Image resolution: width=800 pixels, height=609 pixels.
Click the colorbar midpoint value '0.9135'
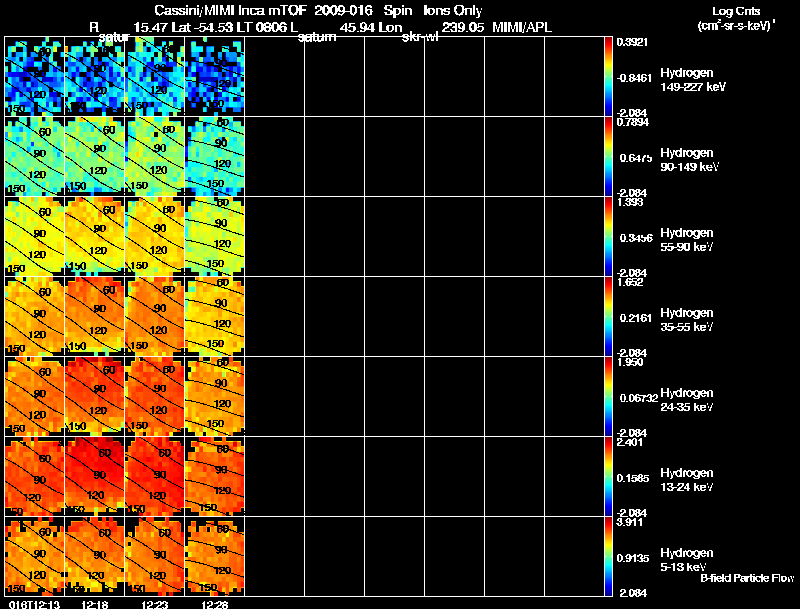pyautogui.click(x=633, y=558)
